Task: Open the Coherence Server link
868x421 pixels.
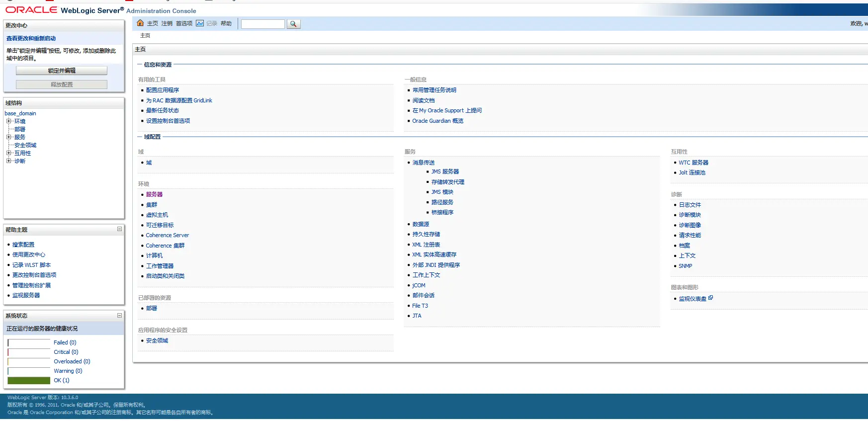Action: [168, 235]
